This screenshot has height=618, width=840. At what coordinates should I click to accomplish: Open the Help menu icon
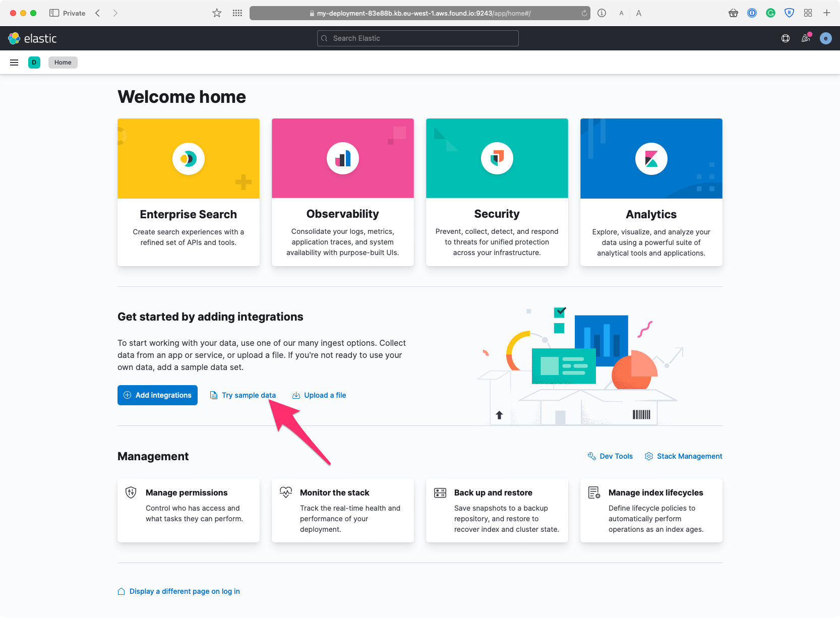[786, 38]
